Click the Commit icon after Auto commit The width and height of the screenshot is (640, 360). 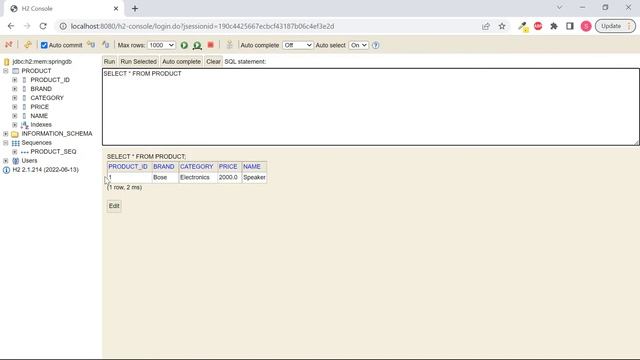[91, 45]
